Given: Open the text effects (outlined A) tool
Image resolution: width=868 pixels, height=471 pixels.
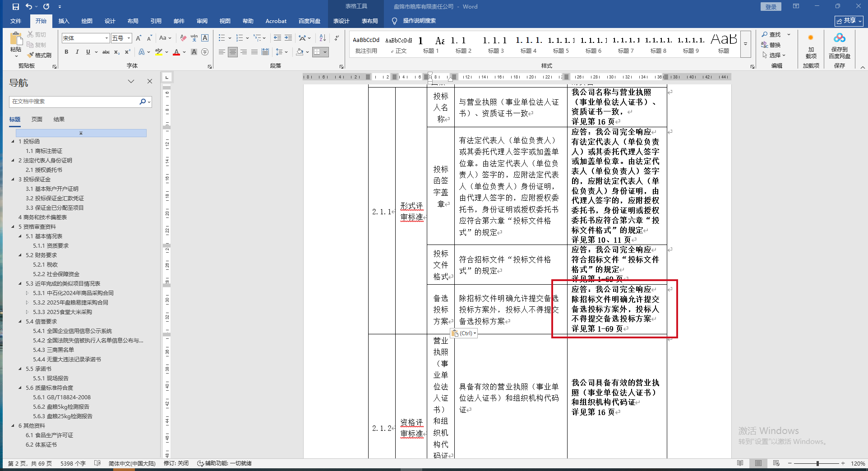Looking at the screenshot, I should 142,52.
